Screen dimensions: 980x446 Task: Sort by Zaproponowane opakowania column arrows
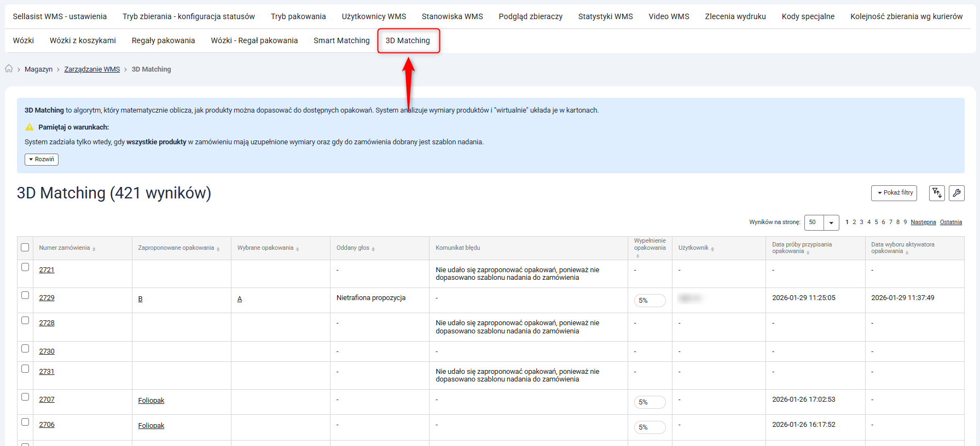tap(218, 249)
